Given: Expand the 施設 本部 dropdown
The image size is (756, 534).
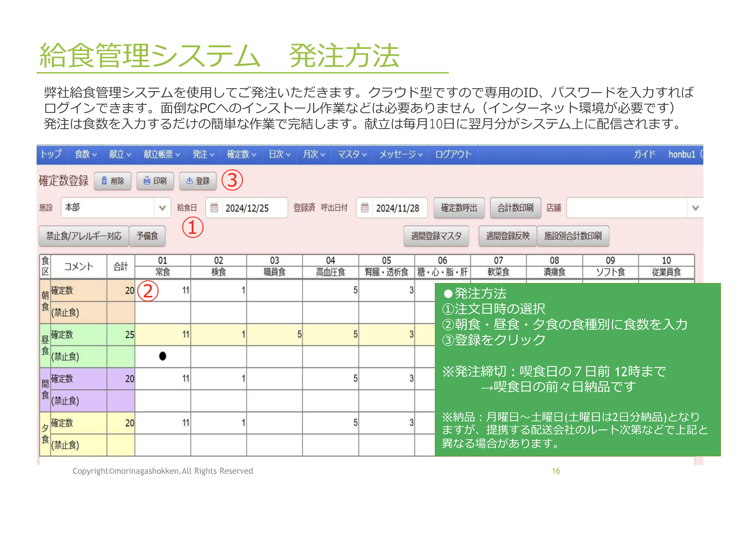Looking at the screenshot, I should tap(162, 208).
